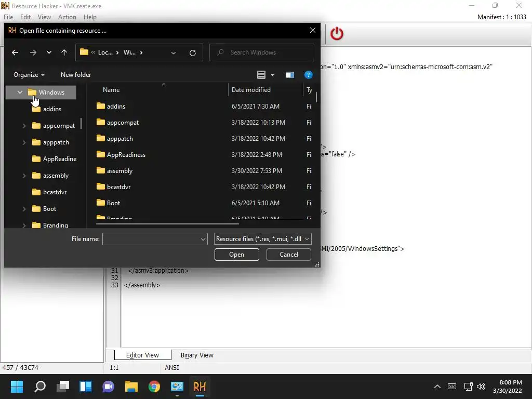The width and height of the screenshot is (532, 399).
Task: Refresh the Windows folder listing
Action: tap(192, 52)
